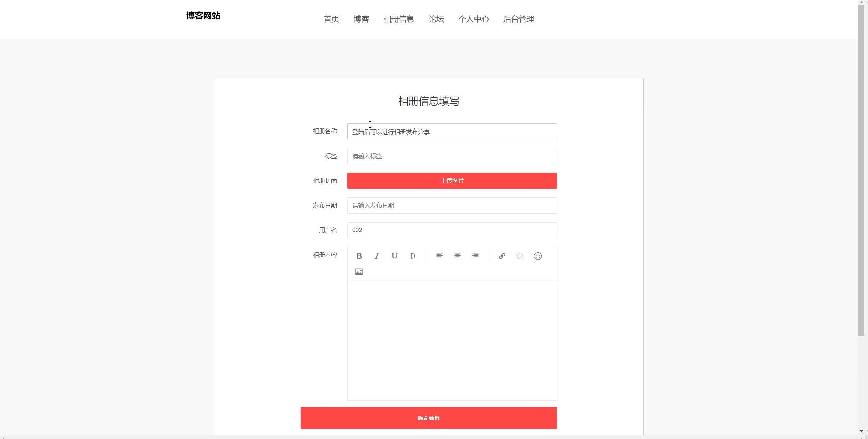Submit form with 确定编辑 button
868x439 pixels.
point(429,418)
